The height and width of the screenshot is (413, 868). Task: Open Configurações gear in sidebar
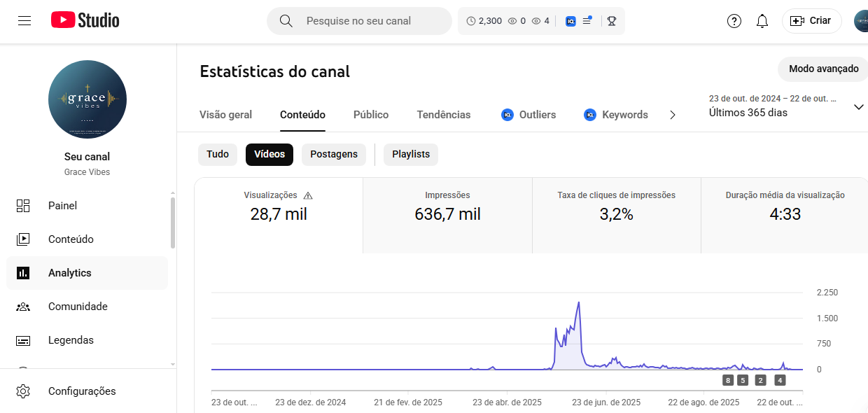(x=23, y=391)
